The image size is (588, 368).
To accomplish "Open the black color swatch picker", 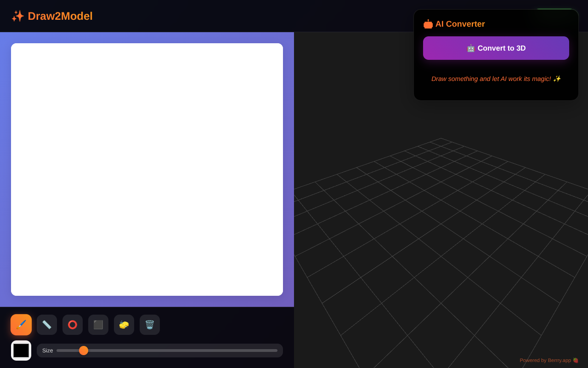I will (x=21, y=350).
